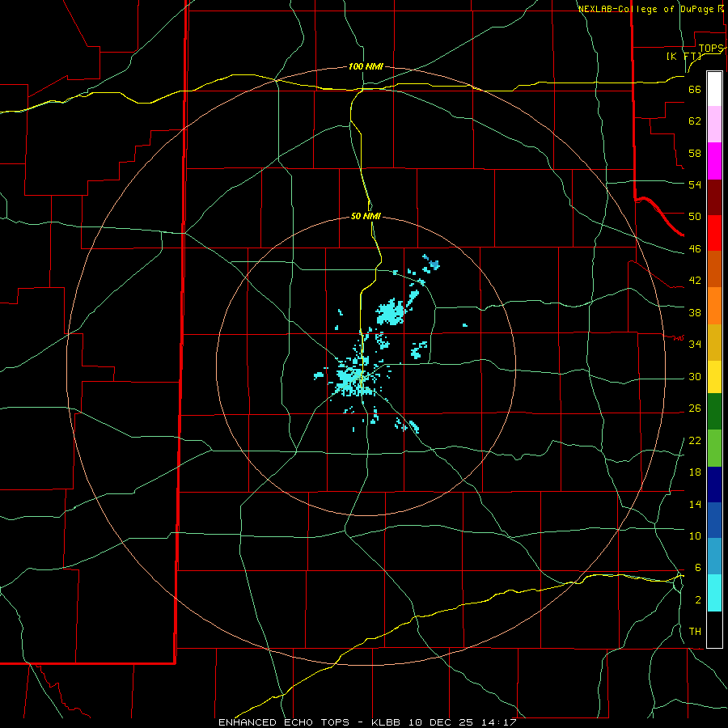Viewport: 728px width, 728px height.
Task: Click the light orange legend swatch
Action: coord(714,306)
